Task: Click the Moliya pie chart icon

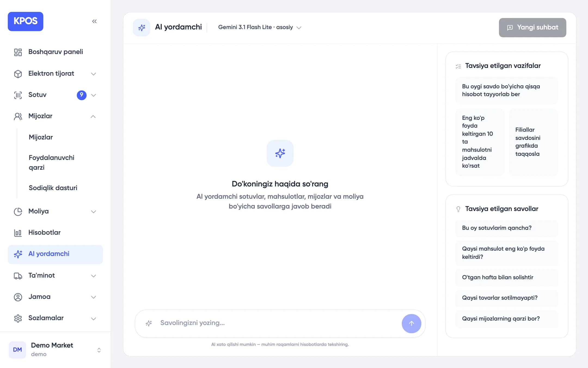Action: (x=18, y=212)
